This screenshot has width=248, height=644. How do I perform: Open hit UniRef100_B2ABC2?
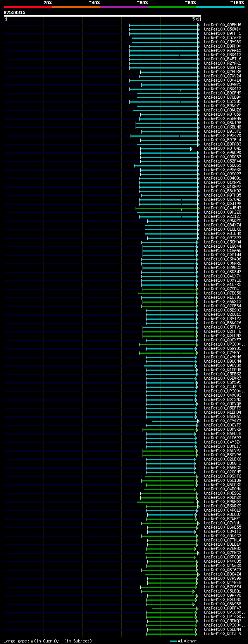(222, 267)
